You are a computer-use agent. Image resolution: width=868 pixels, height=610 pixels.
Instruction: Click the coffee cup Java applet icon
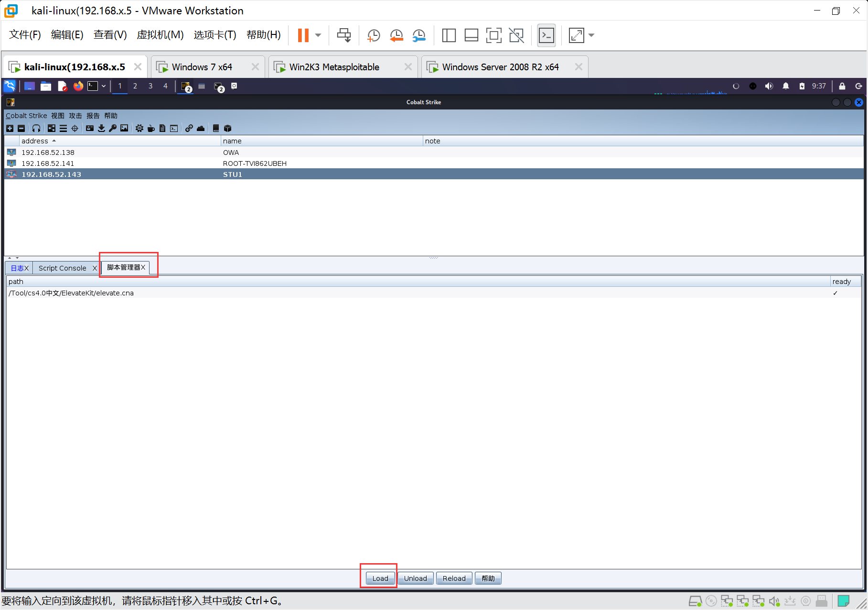point(151,128)
